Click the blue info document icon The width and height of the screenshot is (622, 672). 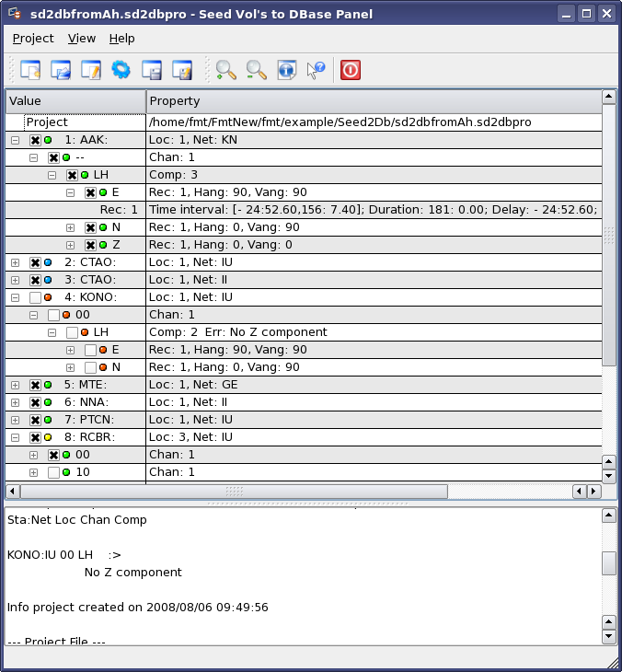click(x=286, y=70)
